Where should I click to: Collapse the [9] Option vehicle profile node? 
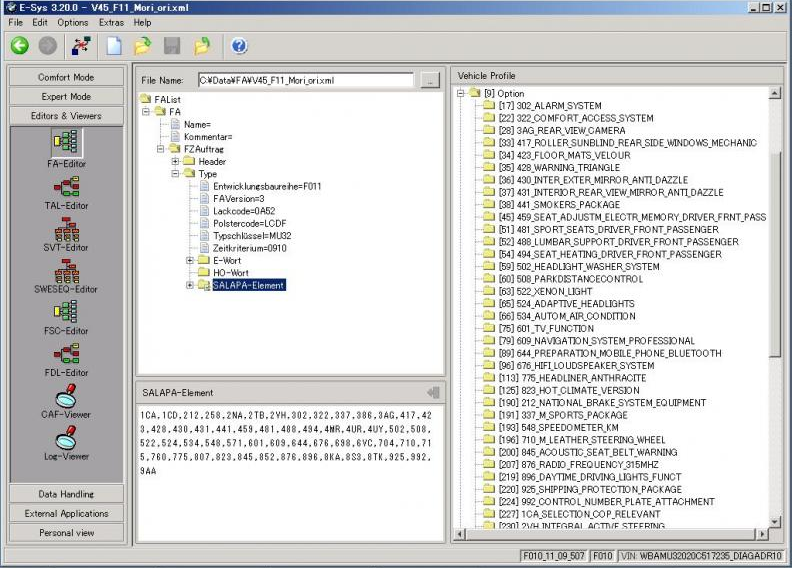[461, 93]
